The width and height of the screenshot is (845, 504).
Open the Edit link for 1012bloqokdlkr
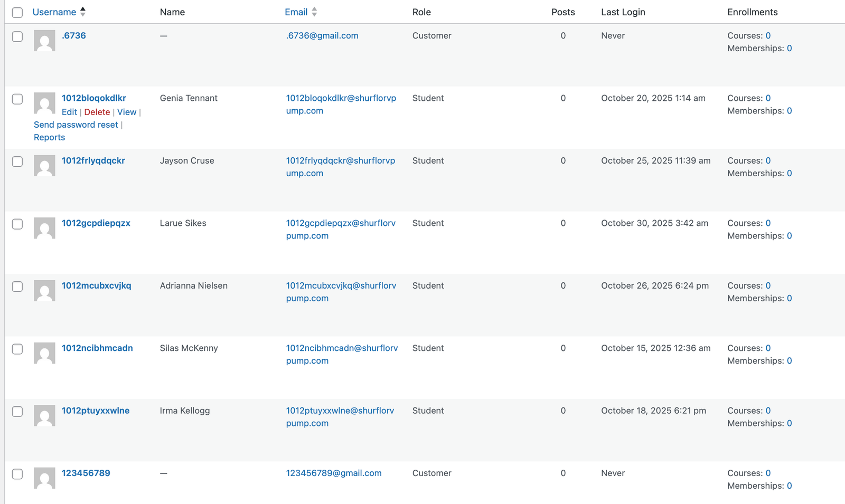(x=69, y=112)
